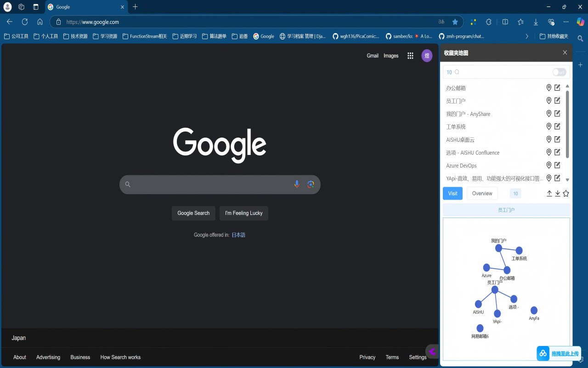The image size is (588, 368).
Task: Switch to Overview tab in the panel
Action: (482, 193)
